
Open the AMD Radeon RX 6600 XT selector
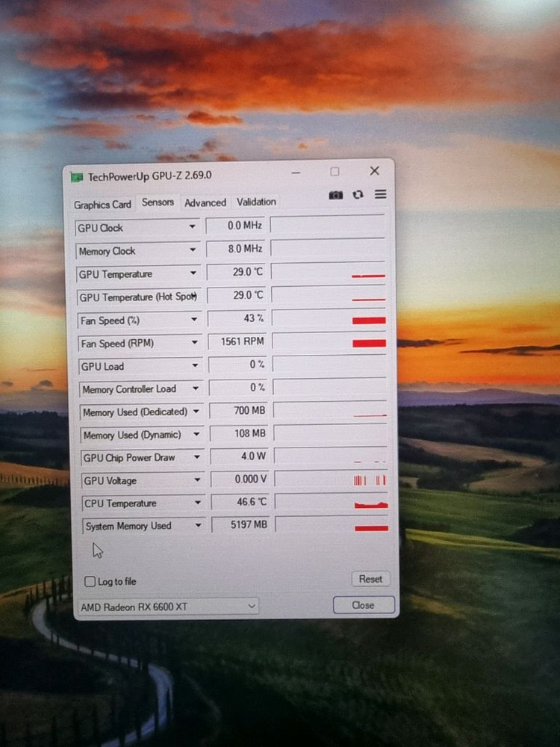(x=169, y=607)
